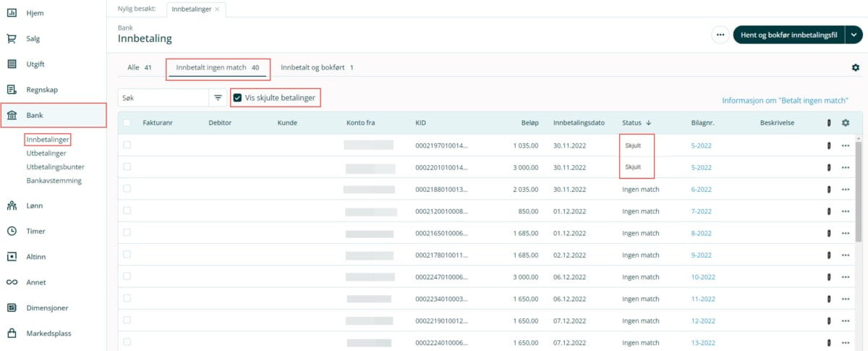Open Informasjon om Betalt ingen match link
Image resolution: width=868 pixels, height=351 pixels.
[785, 101]
